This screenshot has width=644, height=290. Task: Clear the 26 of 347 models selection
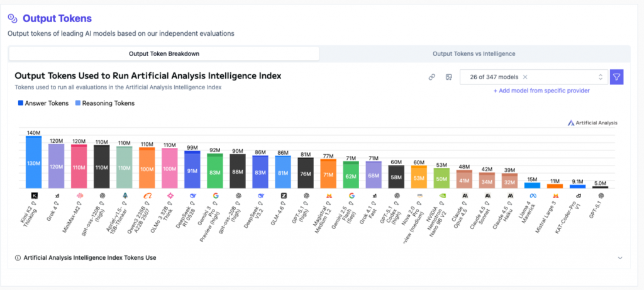[x=525, y=77]
